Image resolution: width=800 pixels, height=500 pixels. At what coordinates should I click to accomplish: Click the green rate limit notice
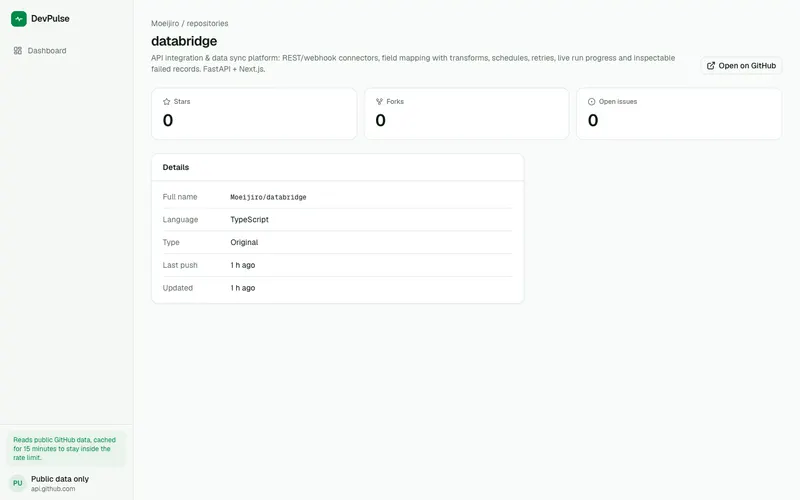tap(66, 448)
